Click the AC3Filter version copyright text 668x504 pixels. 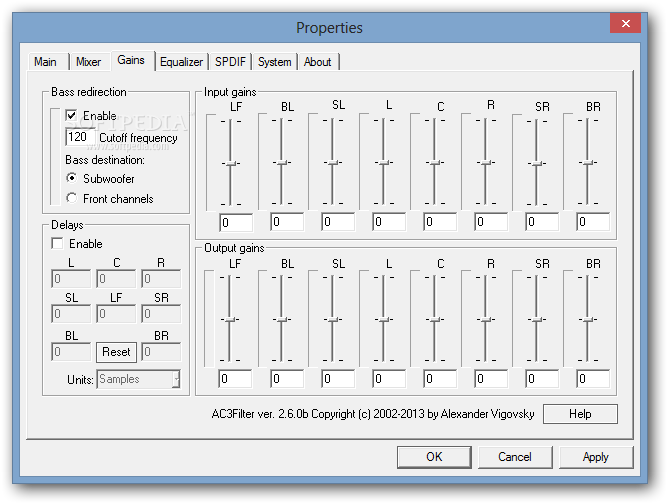(373, 414)
